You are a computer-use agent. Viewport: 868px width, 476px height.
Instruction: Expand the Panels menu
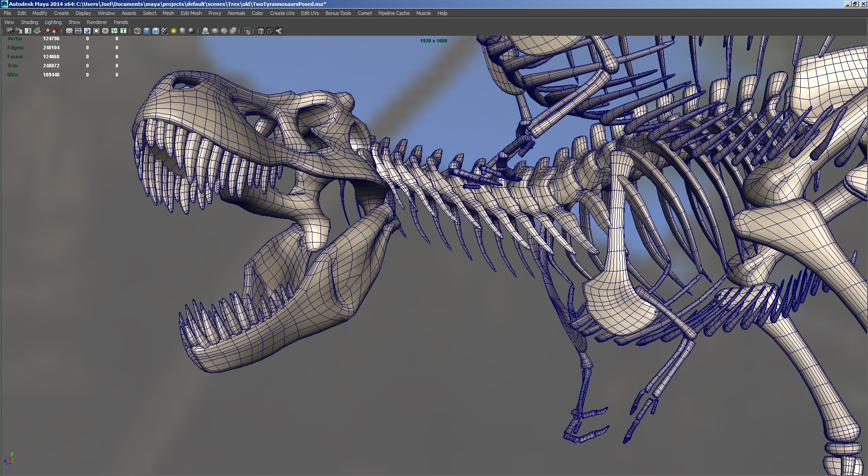click(x=121, y=22)
